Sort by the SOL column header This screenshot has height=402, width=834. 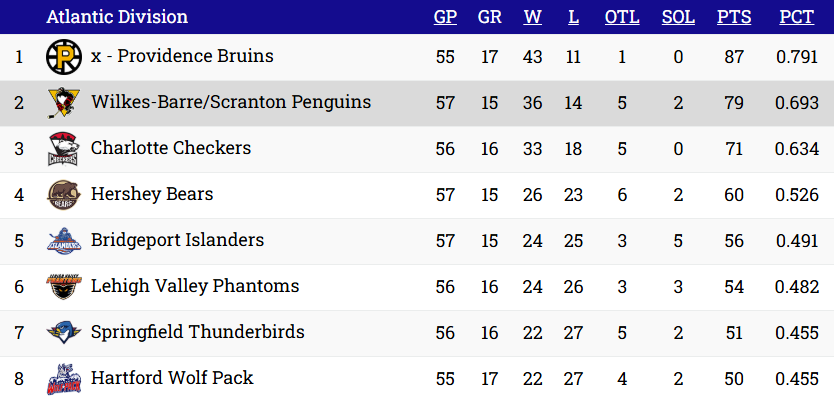pyautogui.click(x=679, y=17)
